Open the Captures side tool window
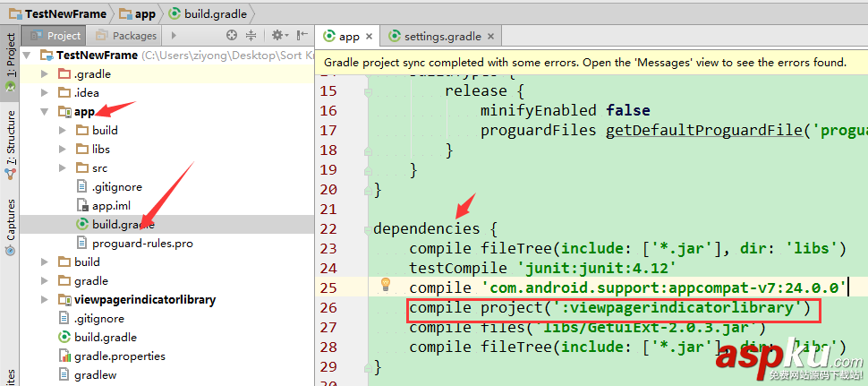The width and height of the screenshot is (868, 386). [x=10, y=227]
